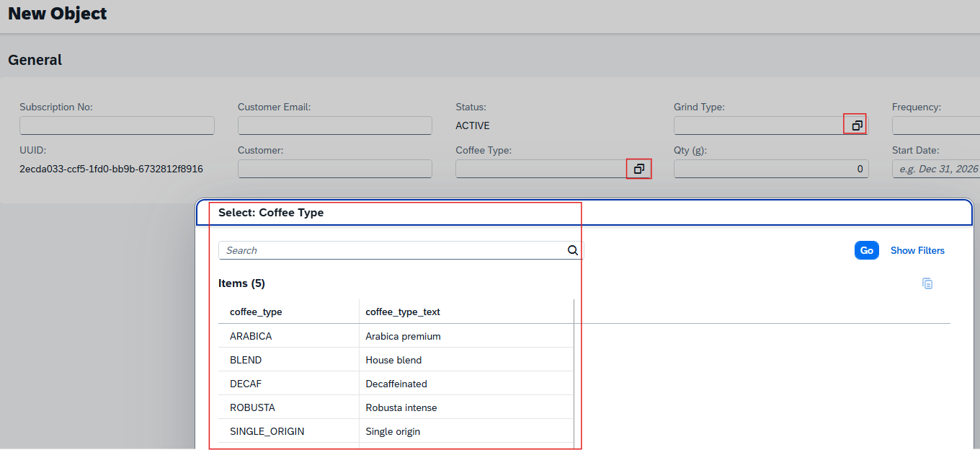Click the magnifier icon in the Search field
The width and height of the screenshot is (980, 450).
[x=572, y=250]
